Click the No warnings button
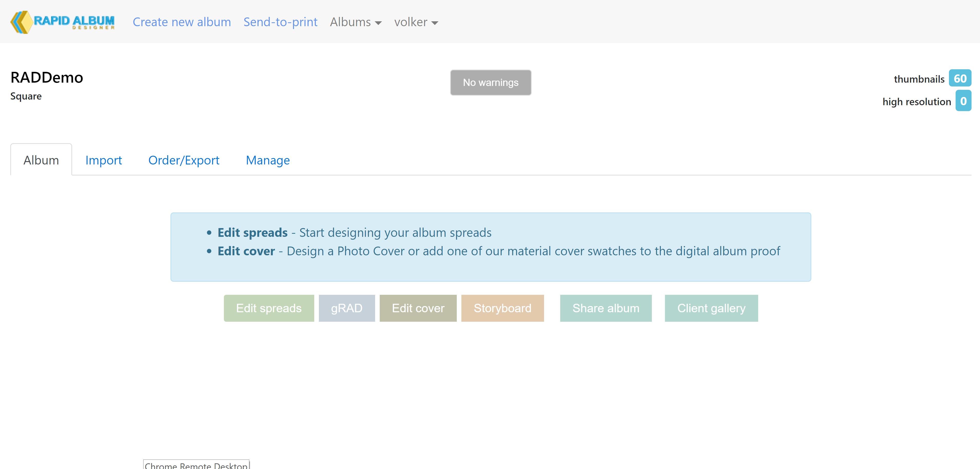Screen dimensions: 980x469 pos(490,82)
